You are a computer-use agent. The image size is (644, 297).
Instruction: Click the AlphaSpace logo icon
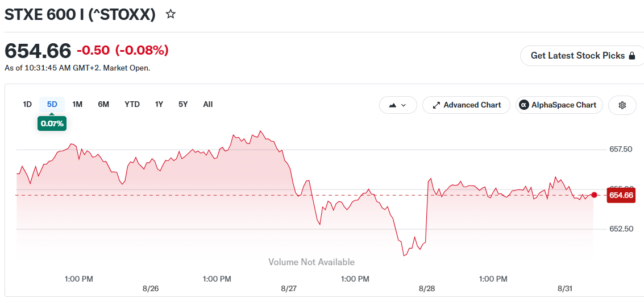[x=523, y=105]
